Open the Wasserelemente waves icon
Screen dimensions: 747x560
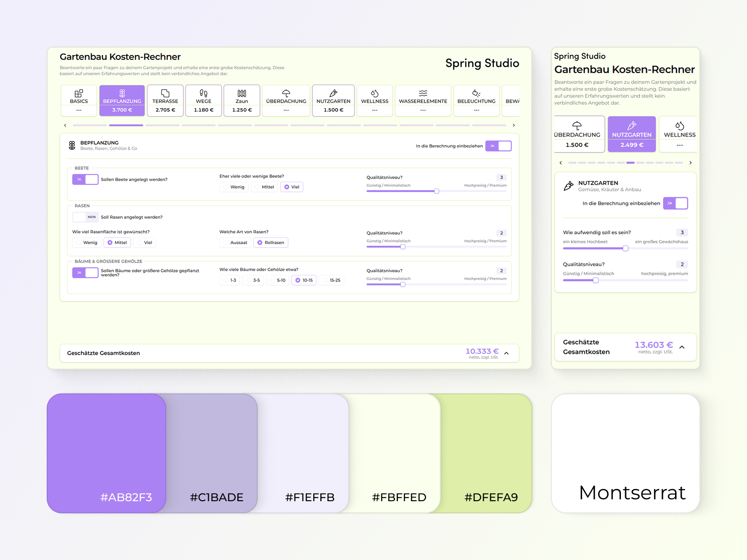(423, 93)
